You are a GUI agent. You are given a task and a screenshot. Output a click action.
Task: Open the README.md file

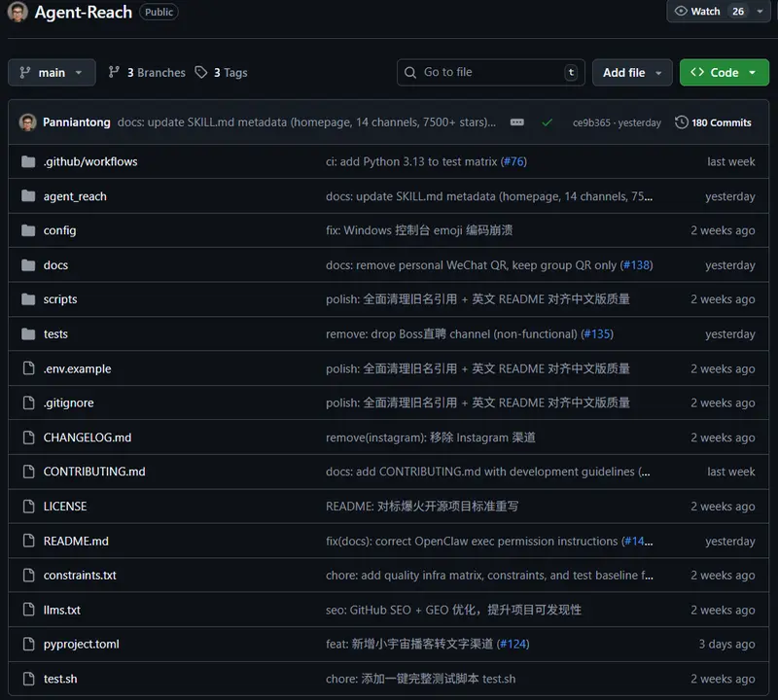pos(76,542)
